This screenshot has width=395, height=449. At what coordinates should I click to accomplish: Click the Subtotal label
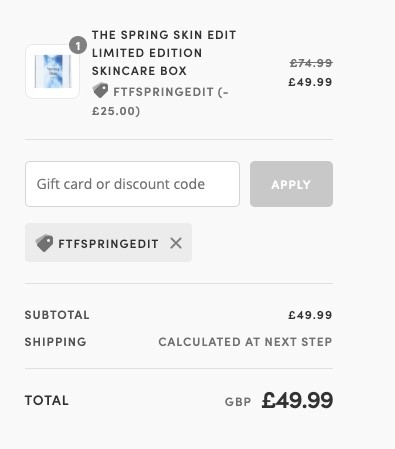57,315
